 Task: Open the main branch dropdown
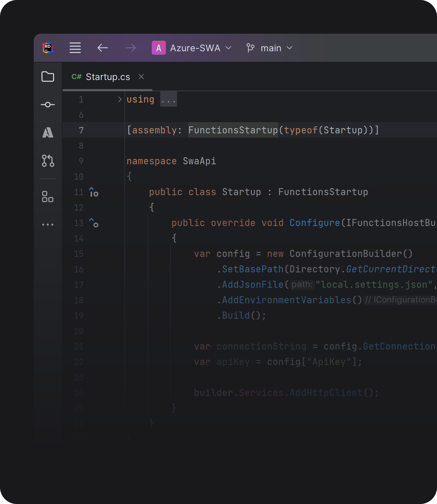click(x=270, y=48)
